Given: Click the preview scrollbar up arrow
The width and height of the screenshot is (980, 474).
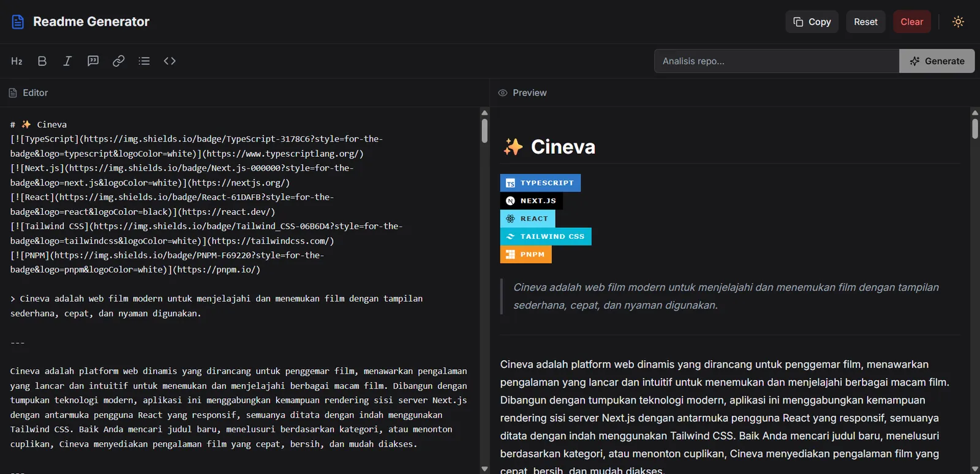Looking at the screenshot, I should click(x=975, y=113).
